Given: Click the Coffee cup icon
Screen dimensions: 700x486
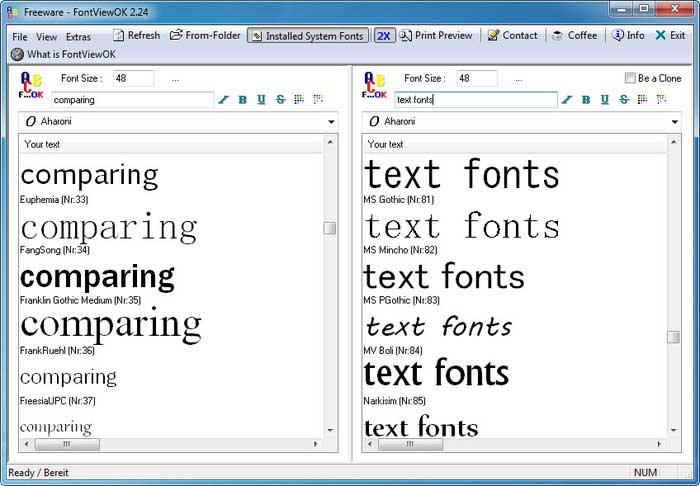Looking at the screenshot, I should point(574,36).
